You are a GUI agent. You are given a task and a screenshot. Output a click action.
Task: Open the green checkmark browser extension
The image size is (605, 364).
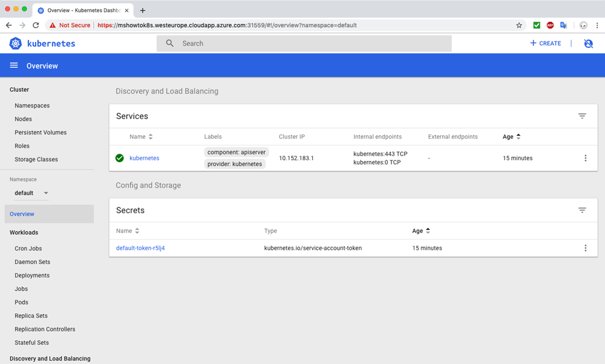point(536,25)
